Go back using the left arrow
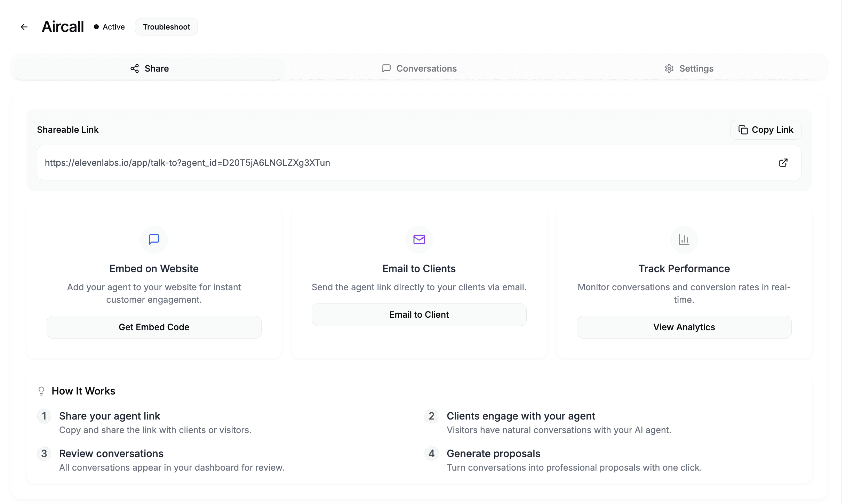Screen dimensions: 846x504 [x=24, y=27]
